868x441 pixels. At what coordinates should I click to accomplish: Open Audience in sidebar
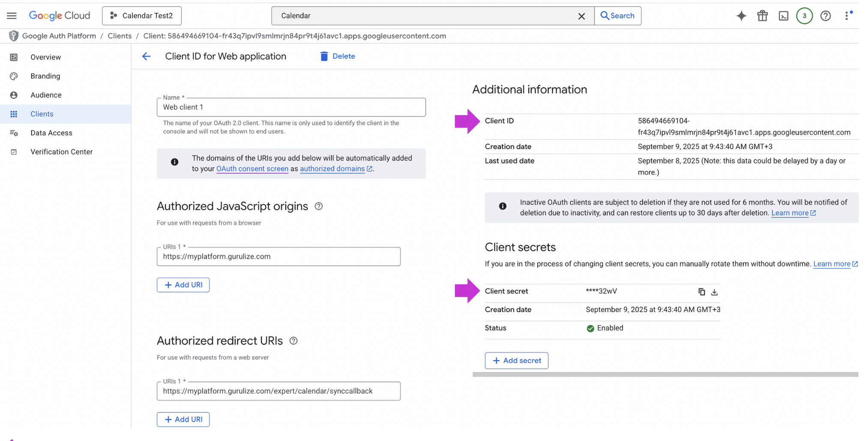[66, 95]
